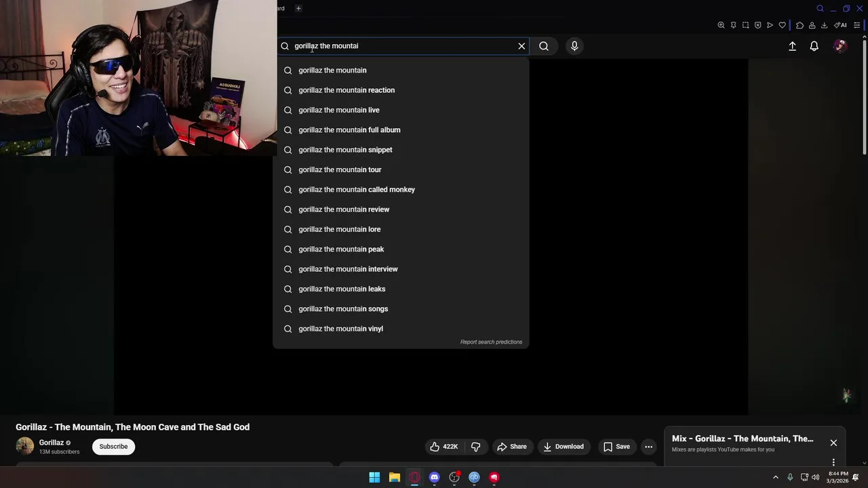Open OBS Studio from the taskbar

[x=454, y=477]
